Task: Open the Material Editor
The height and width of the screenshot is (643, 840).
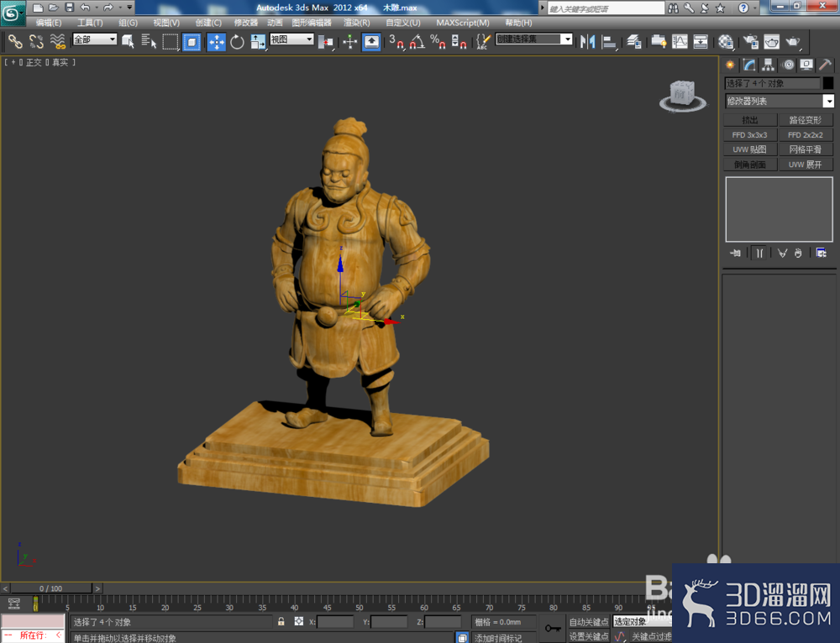Action: click(x=726, y=41)
